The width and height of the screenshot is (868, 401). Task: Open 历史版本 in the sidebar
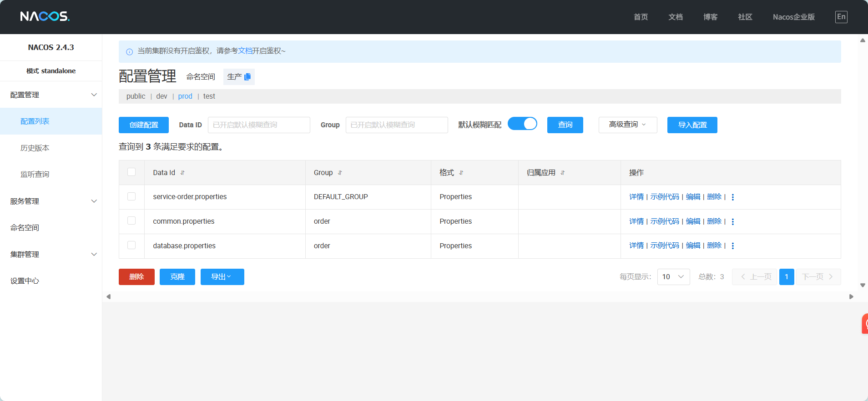(35, 148)
